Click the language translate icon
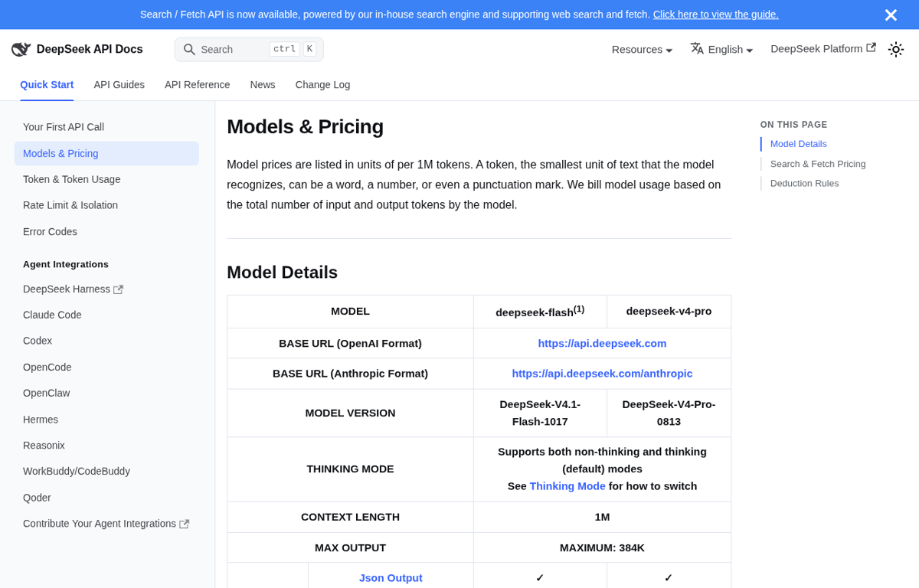 click(x=697, y=48)
